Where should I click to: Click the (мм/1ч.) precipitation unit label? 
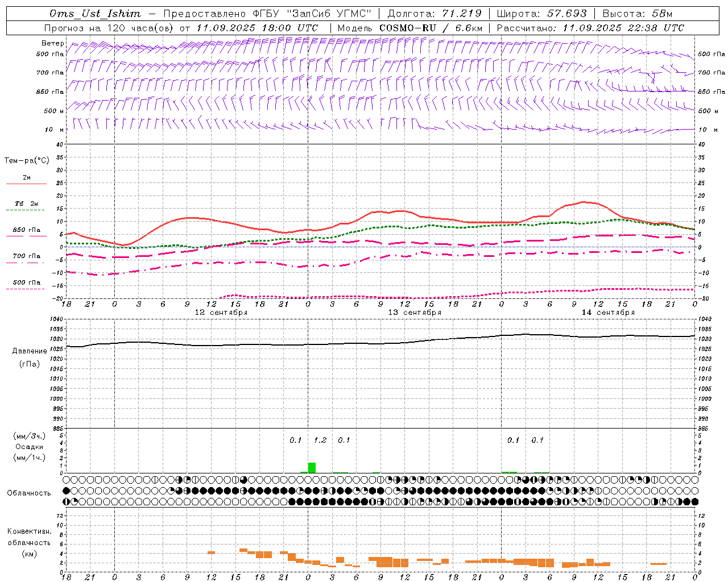click(29, 458)
